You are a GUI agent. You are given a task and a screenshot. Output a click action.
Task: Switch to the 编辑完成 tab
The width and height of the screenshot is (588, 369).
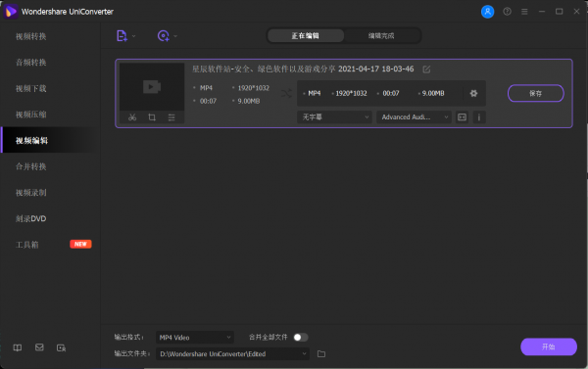(381, 35)
